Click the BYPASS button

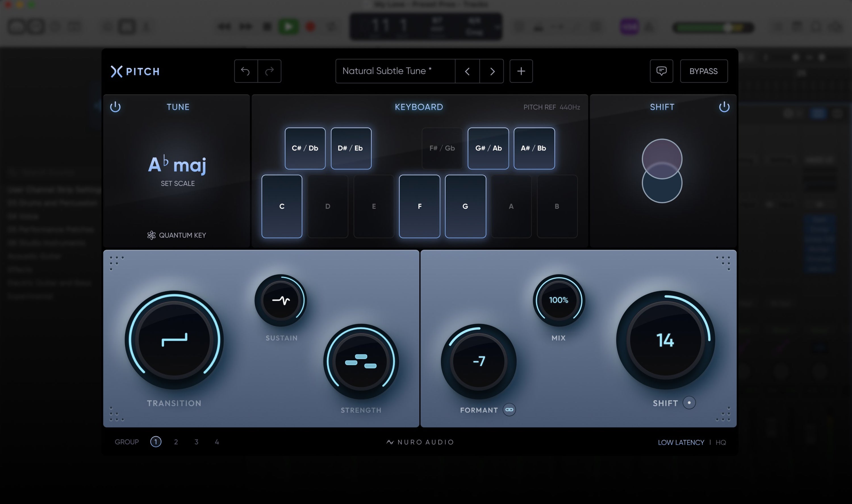703,71
